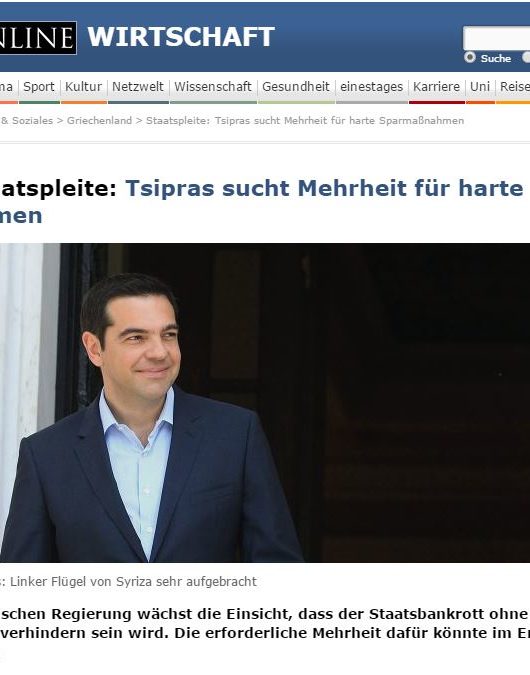Click the Staatspleite breadcrumb article link
530x675 pixels.
(x=305, y=121)
